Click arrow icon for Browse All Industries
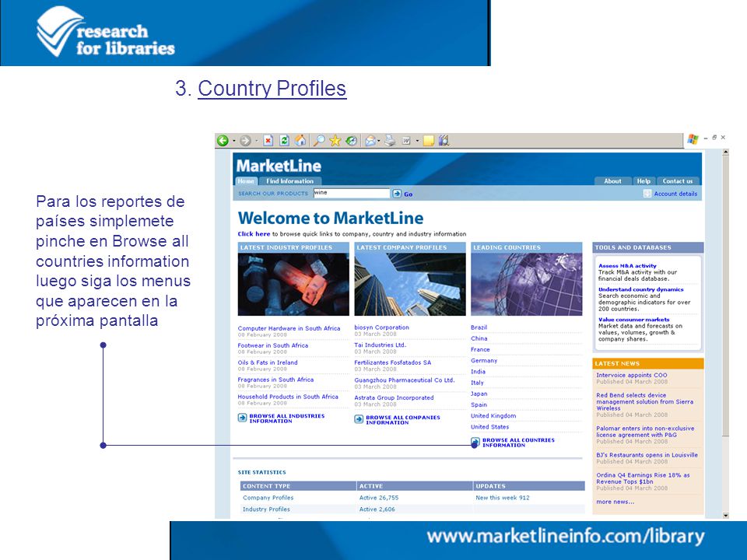The image size is (747, 560). tap(242, 418)
